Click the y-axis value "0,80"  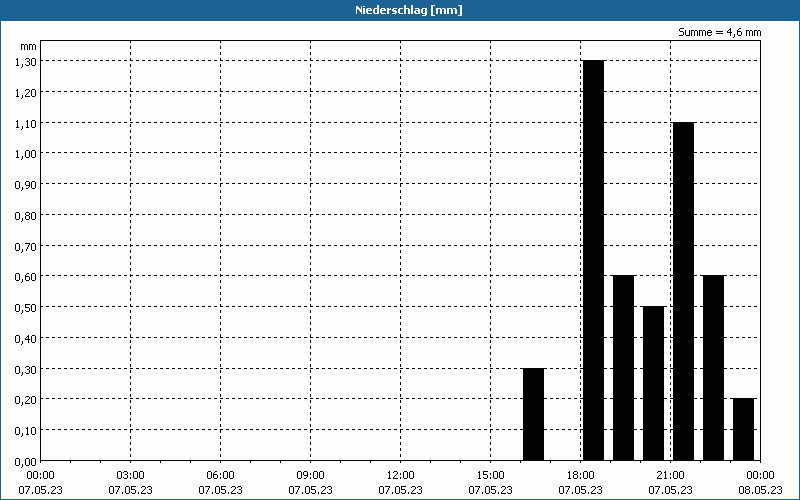[26, 215]
